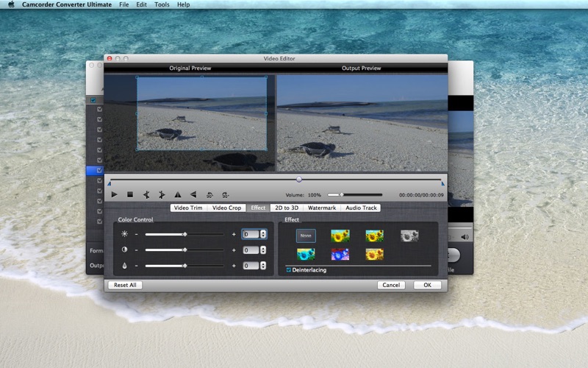Open the File menu
The image size is (588, 368).
[x=123, y=4]
